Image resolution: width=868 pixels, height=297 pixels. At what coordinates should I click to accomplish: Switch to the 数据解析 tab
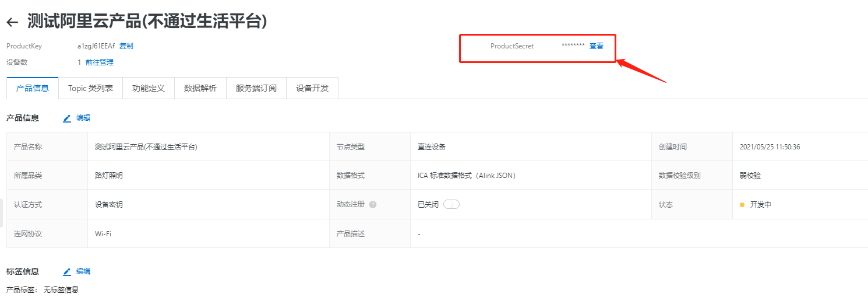point(200,88)
